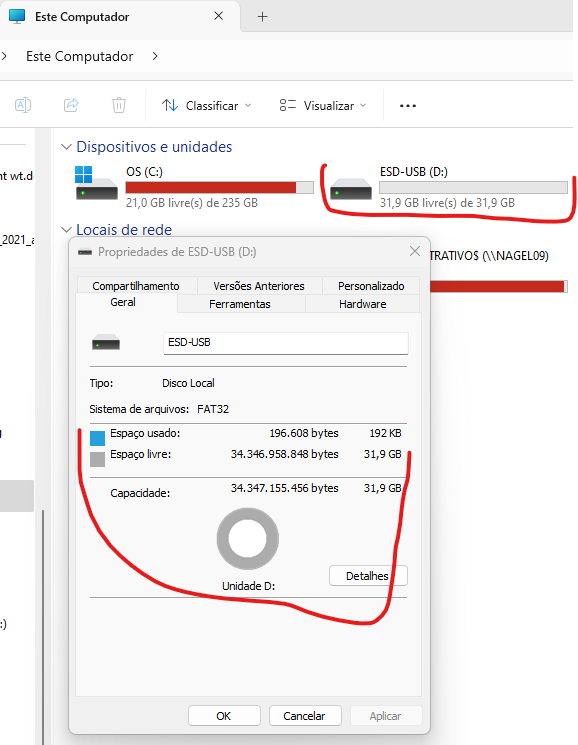Click the '21,0 GB livre(s) de 235 GB' text

192,203
